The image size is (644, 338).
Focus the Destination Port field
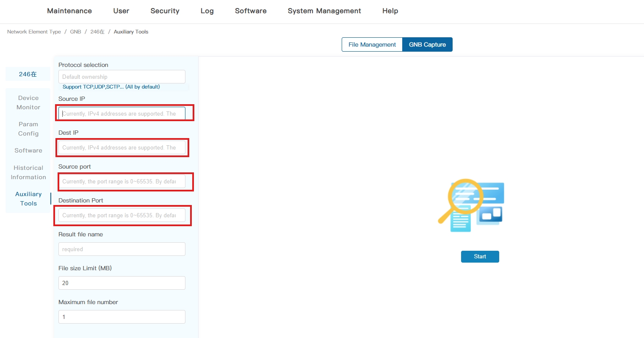coord(122,215)
